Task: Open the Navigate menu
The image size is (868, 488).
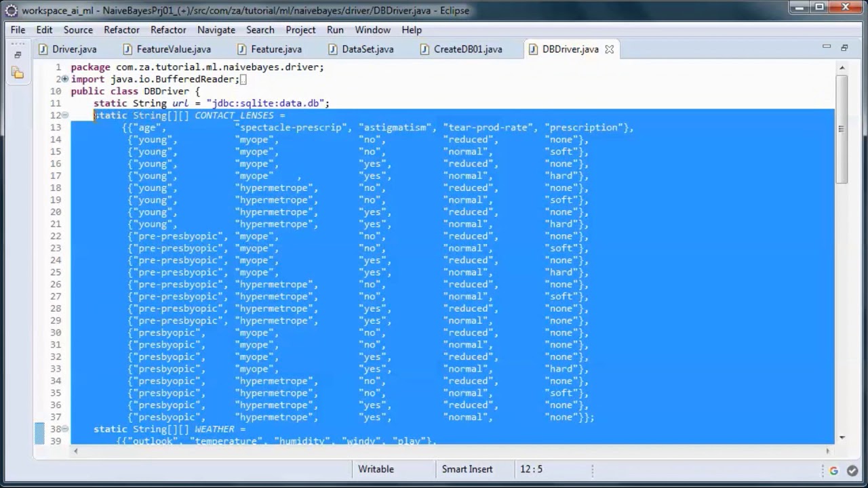Action: (216, 30)
